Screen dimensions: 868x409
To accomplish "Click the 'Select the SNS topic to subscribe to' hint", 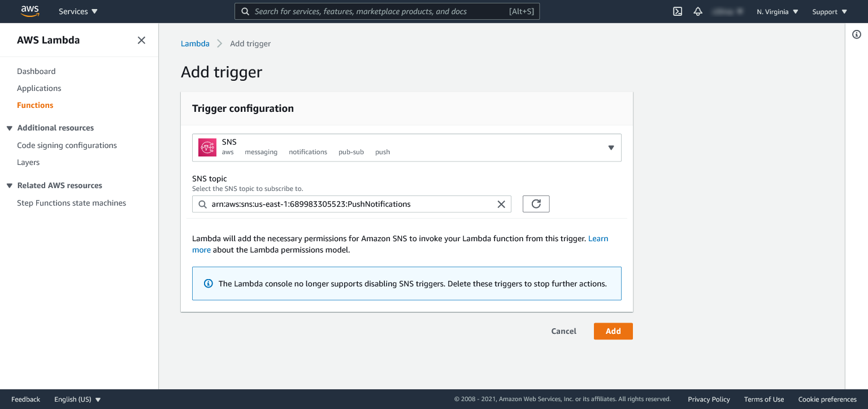I will pos(248,189).
